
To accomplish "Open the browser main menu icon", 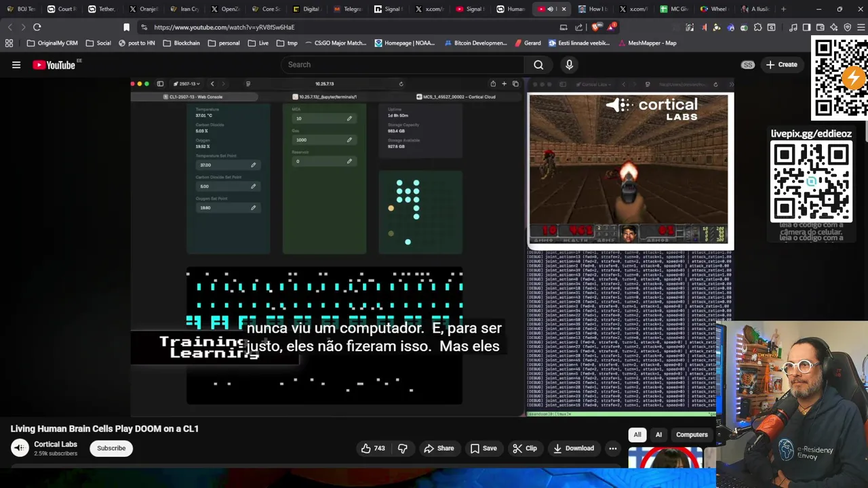I will click(860, 27).
